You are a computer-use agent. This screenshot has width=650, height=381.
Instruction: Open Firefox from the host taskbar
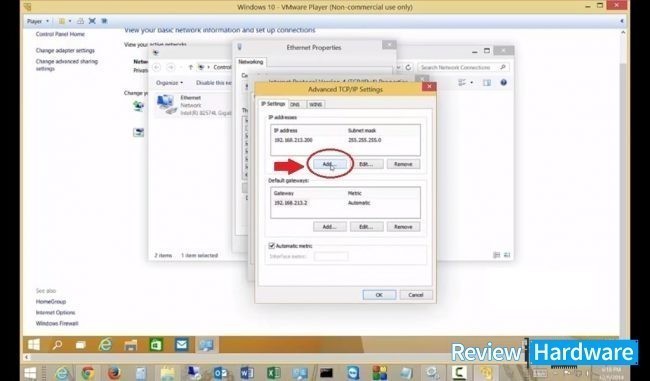point(114,373)
